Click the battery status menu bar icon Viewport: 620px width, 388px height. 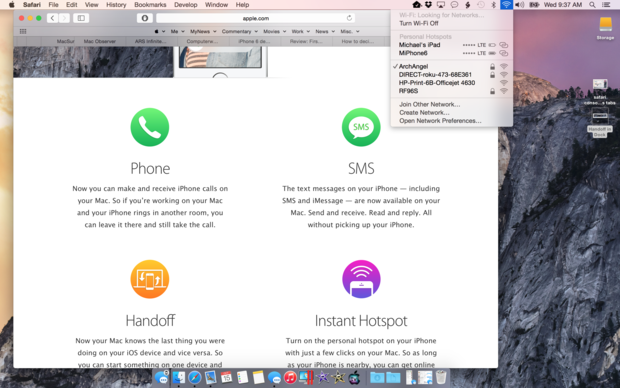coord(534,5)
